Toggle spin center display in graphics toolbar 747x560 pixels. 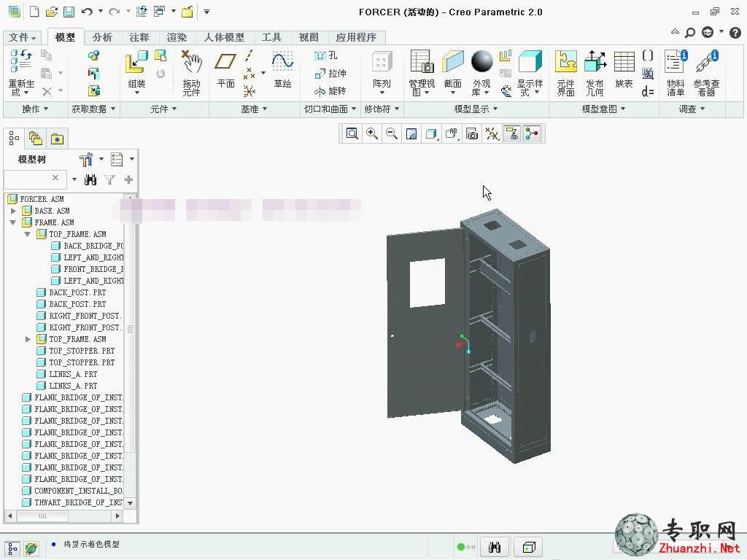(532, 134)
